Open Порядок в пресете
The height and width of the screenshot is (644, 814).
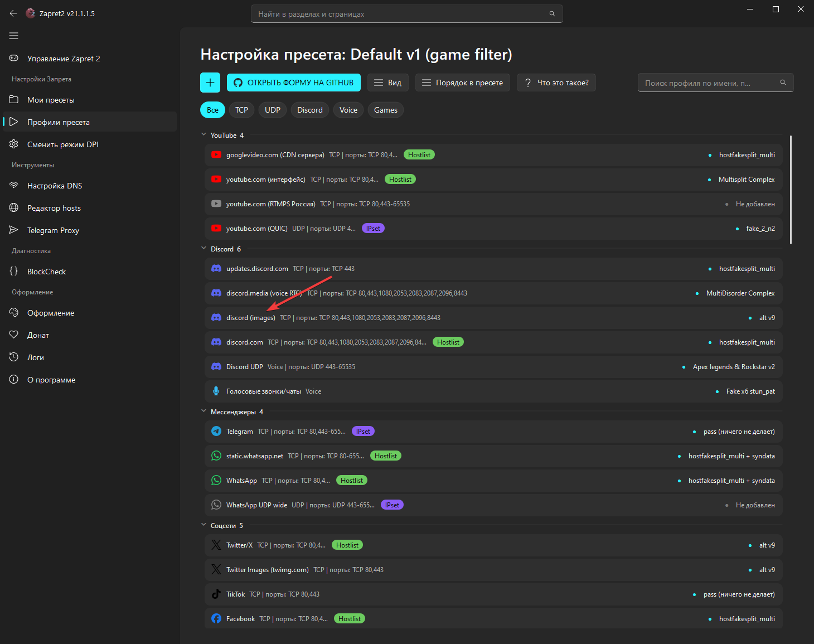[x=463, y=83]
